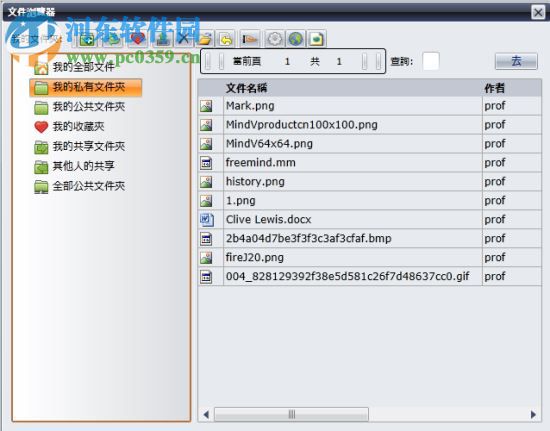Select 我的私有文件夹 folder
This screenshot has width=550, height=431.
(86, 87)
